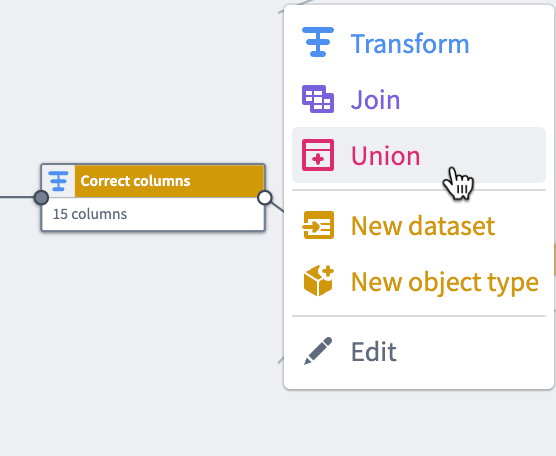
Task: Click the New object type cube icon
Action: point(318,280)
